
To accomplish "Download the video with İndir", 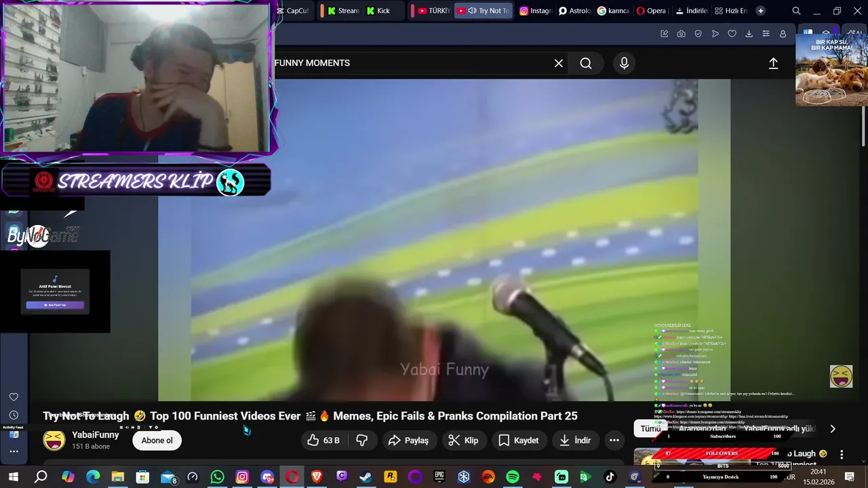I will tap(575, 441).
